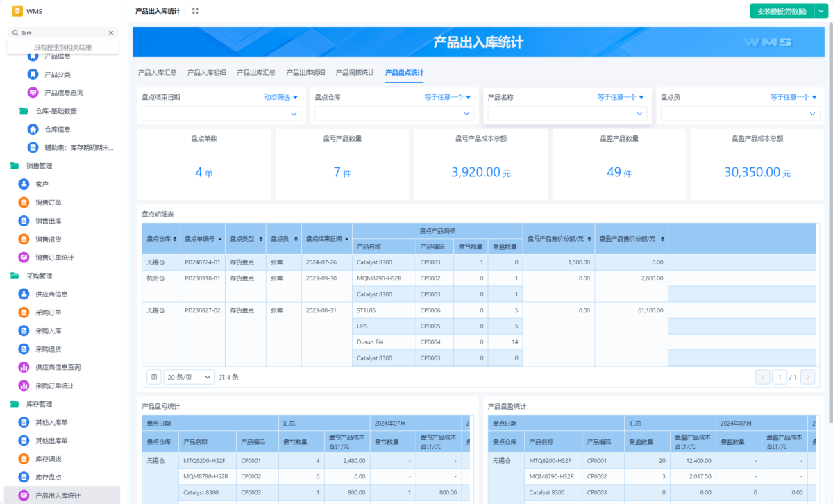Click the page number input box

pos(780,377)
